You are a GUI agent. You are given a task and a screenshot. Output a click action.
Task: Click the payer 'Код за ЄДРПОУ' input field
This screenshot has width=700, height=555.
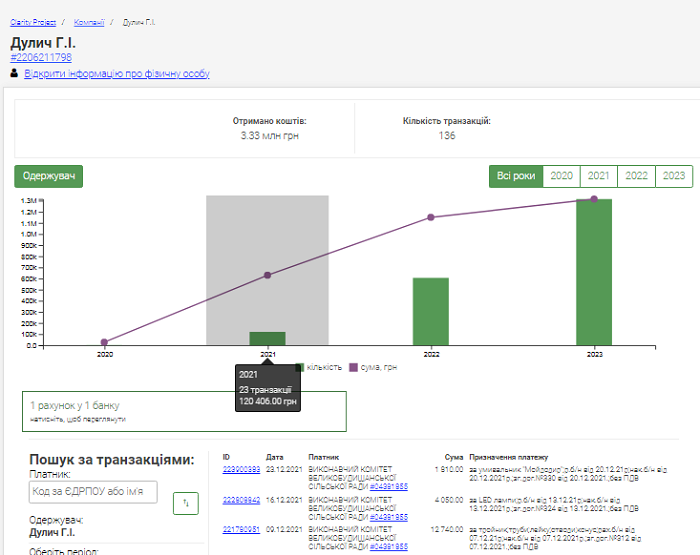point(92,492)
